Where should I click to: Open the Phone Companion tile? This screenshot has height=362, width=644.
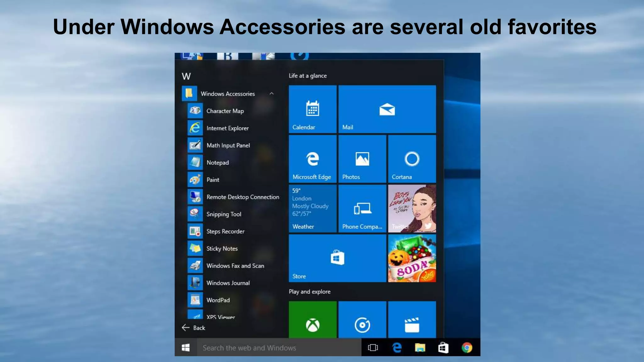point(362,208)
